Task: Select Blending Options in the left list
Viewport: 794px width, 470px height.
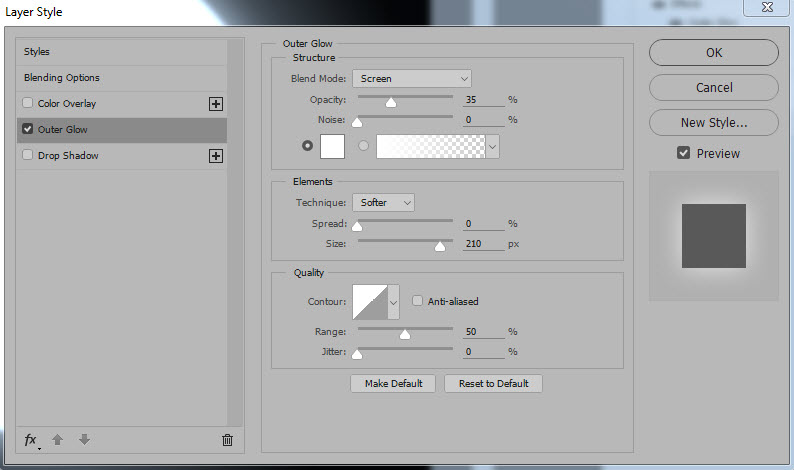Action: [122, 77]
